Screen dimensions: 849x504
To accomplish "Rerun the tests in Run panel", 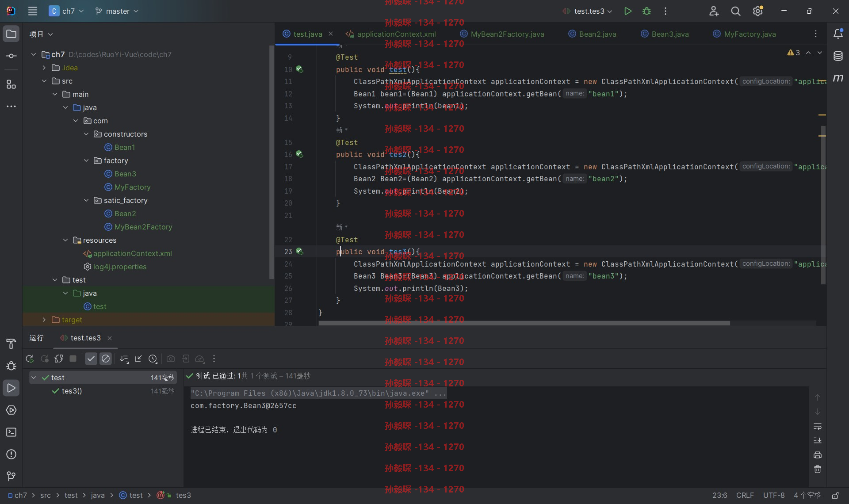I will click(x=30, y=359).
